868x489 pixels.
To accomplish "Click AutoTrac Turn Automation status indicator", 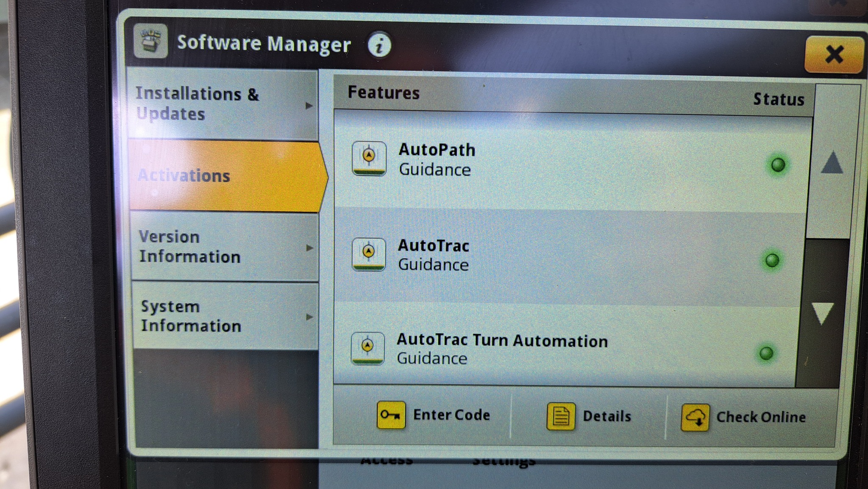I will [x=766, y=353].
